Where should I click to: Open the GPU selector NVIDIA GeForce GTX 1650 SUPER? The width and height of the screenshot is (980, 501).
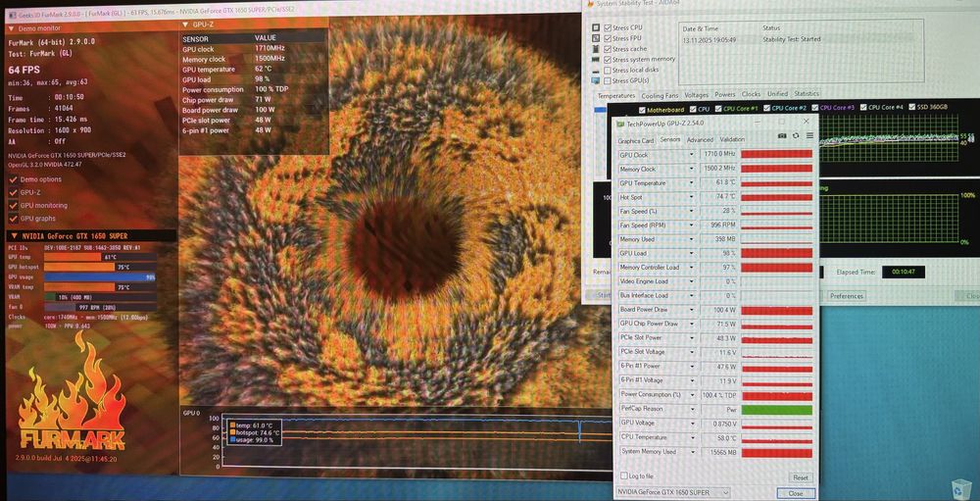click(672, 493)
